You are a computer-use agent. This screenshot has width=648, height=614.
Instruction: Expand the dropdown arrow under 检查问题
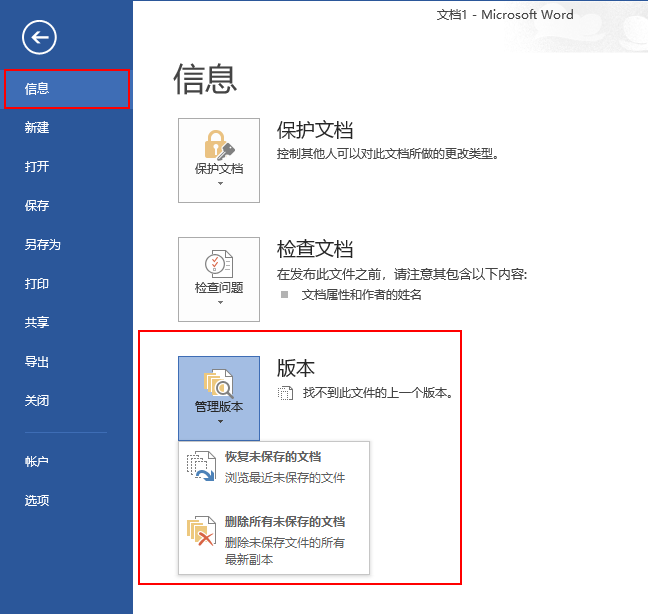coord(219,303)
